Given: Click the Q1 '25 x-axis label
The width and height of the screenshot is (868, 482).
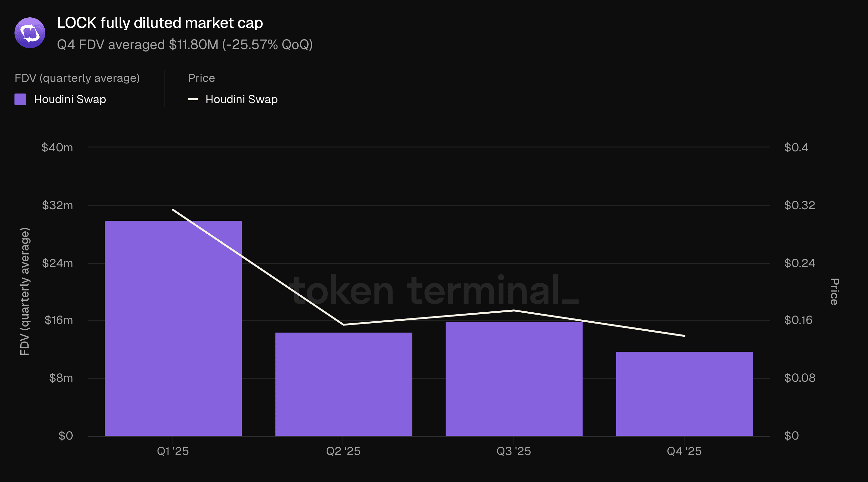Looking at the screenshot, I should (173, 451).
